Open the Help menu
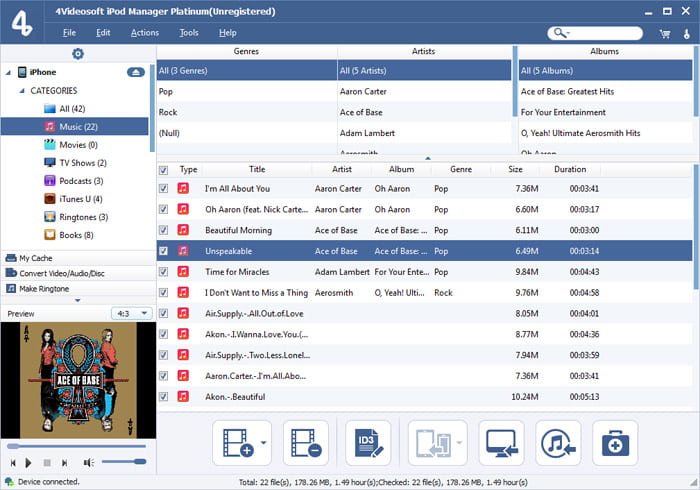This screenshot has width=700, height=490. pyautogui.click(x=228, y=33)
